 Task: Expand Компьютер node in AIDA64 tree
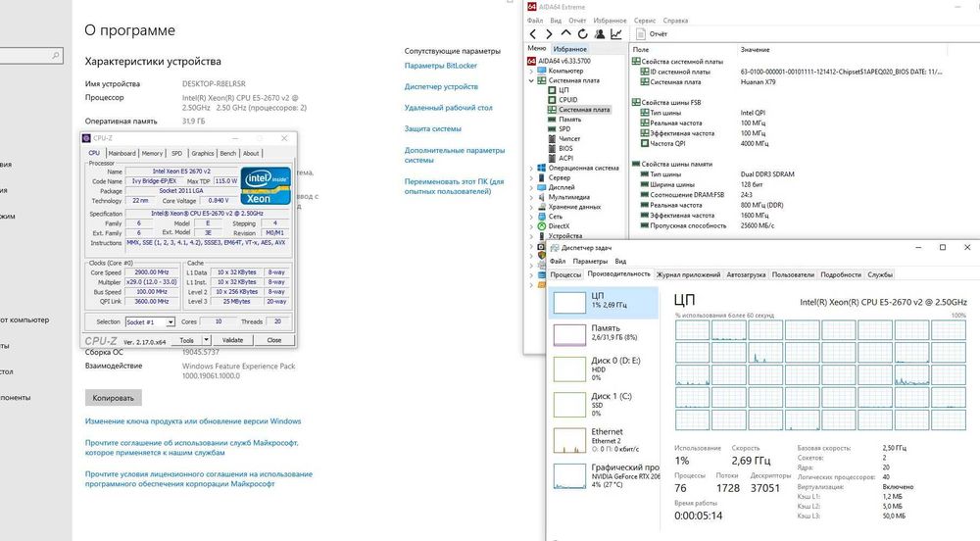pos(531,71)
